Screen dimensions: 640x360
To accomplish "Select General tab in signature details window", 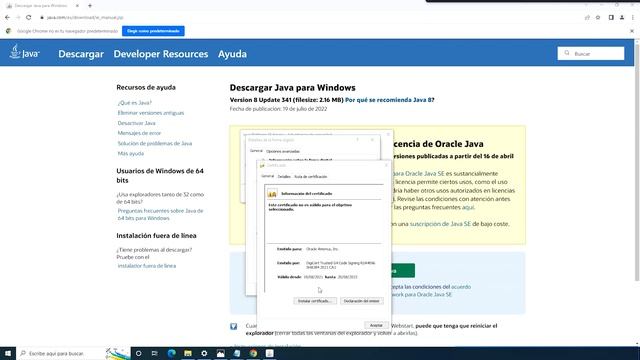I will pyautogui.click(x=256, y=151).
